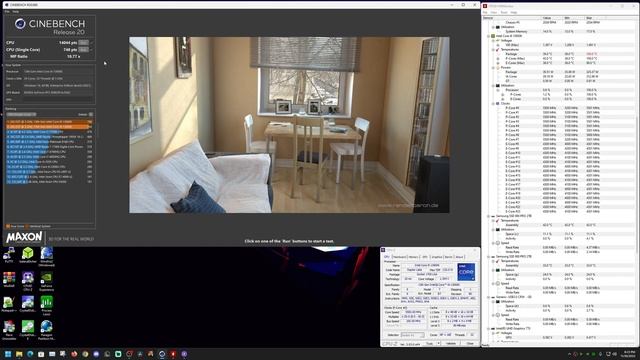Run the CPU multi-core test in Cinebench

click(83, 42)
